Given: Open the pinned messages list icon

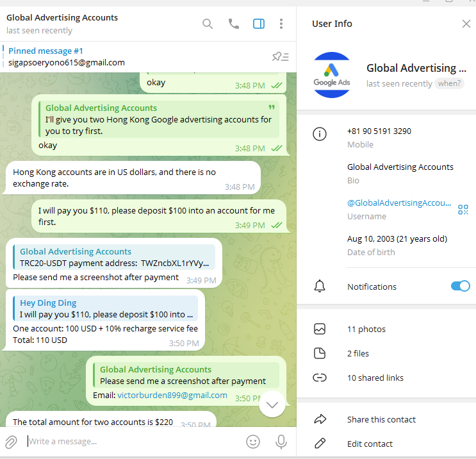Looking at the screenshot, I should [x=280, y=56].
